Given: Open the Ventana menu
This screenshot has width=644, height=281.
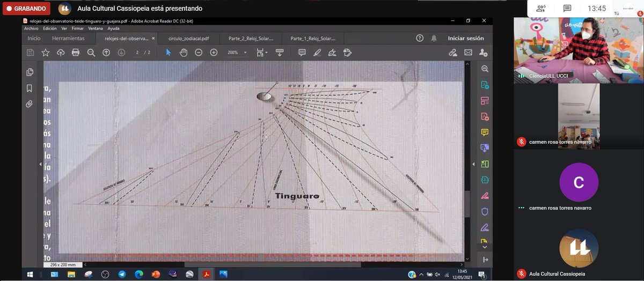Looking at the screenshot, I should click(96, 28).
